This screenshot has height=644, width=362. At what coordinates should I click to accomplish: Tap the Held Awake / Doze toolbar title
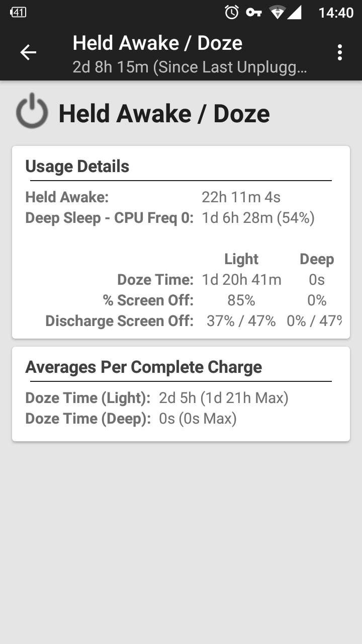pos(157,43)
